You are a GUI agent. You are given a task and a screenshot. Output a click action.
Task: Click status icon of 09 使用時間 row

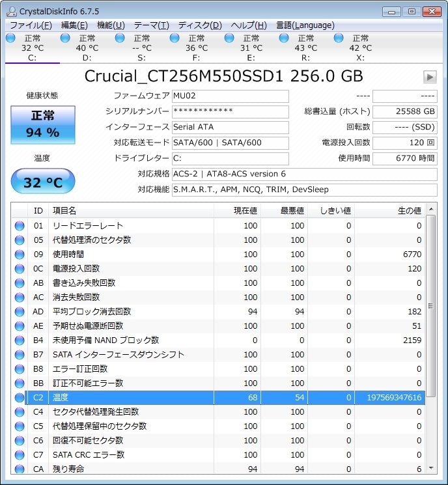(x=20, y=255)
